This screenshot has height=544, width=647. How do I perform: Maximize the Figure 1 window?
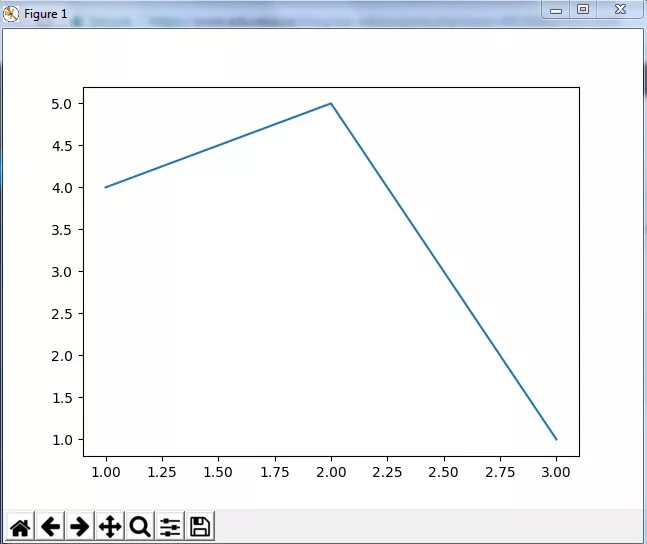point(583,10)
